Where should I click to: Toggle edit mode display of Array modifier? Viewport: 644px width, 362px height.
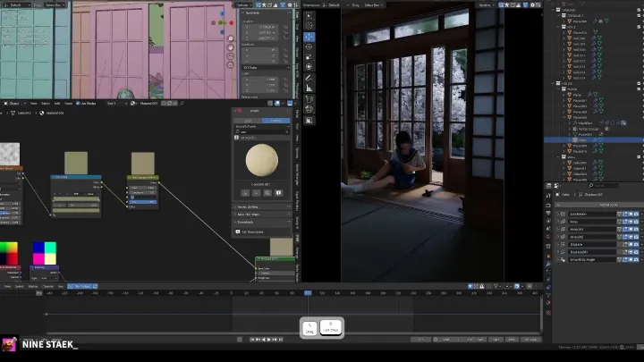625,222
